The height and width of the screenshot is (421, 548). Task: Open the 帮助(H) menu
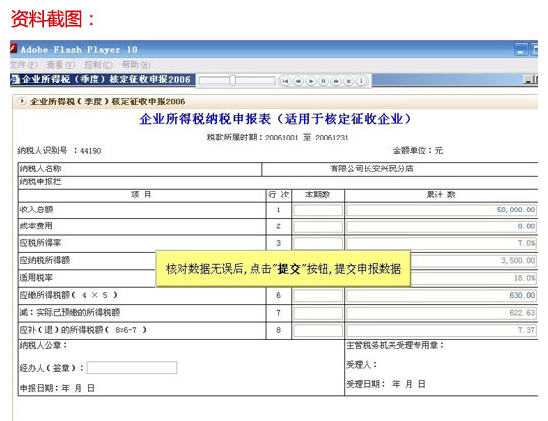point(136,65)
